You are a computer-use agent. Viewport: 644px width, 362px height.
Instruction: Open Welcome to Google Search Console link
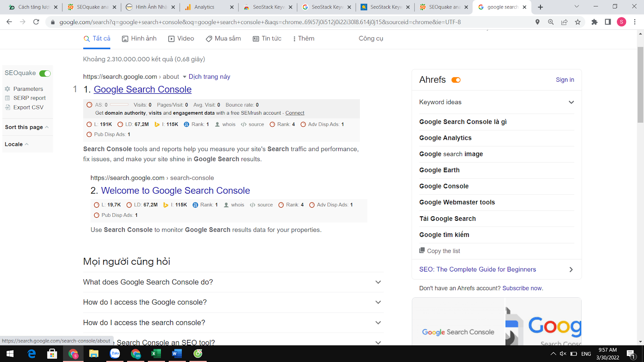click(175, 191)
